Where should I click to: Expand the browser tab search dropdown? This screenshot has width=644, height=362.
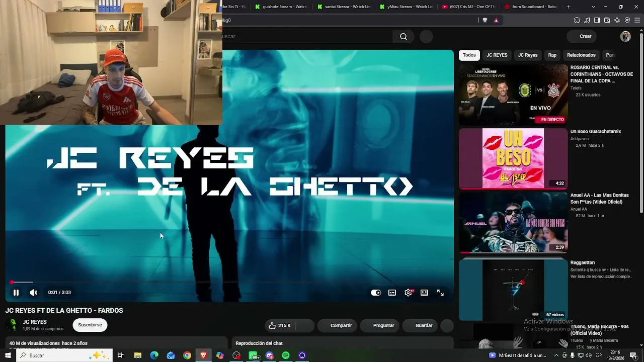[x=593, y=7]
